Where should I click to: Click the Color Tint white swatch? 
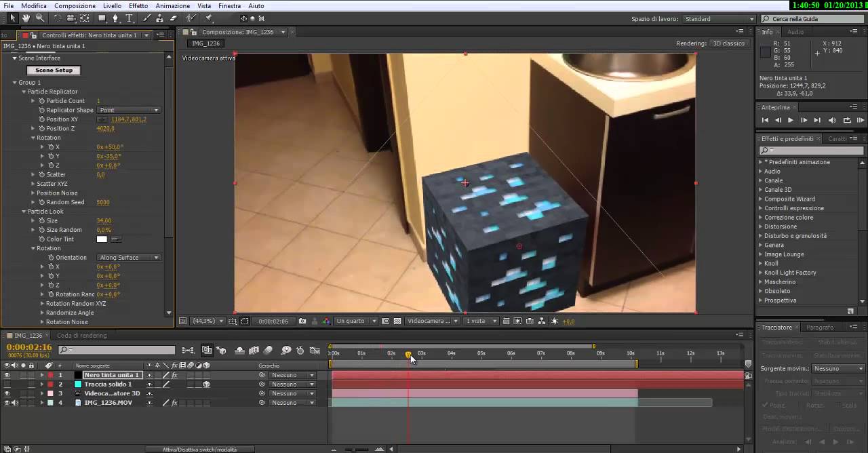click(x=102, y=239)
